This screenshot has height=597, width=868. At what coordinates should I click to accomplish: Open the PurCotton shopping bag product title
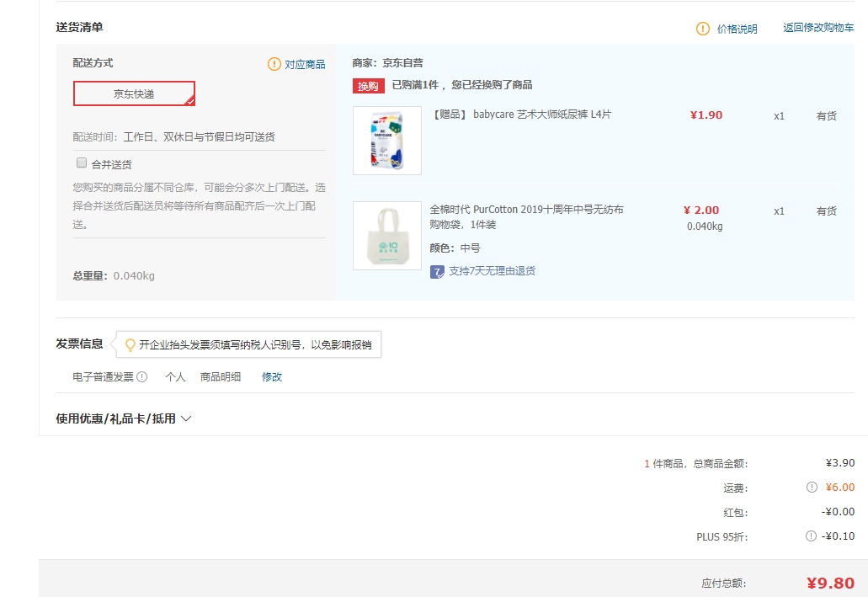pos(526,217)
